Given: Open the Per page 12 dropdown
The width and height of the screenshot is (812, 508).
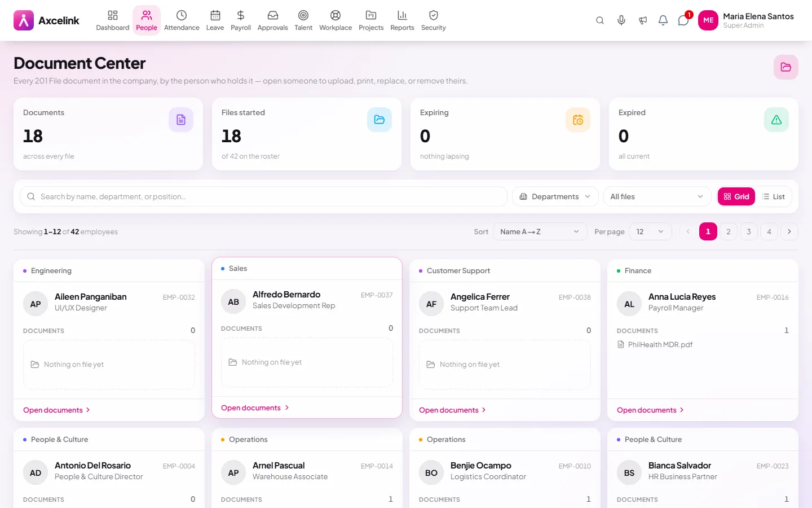Looking at the screenshot, I should (650, 231).
